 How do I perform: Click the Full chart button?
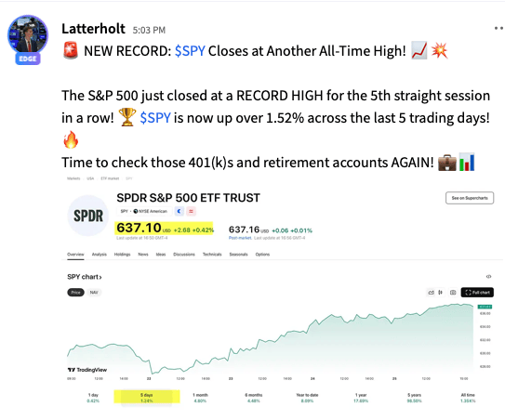477,292
